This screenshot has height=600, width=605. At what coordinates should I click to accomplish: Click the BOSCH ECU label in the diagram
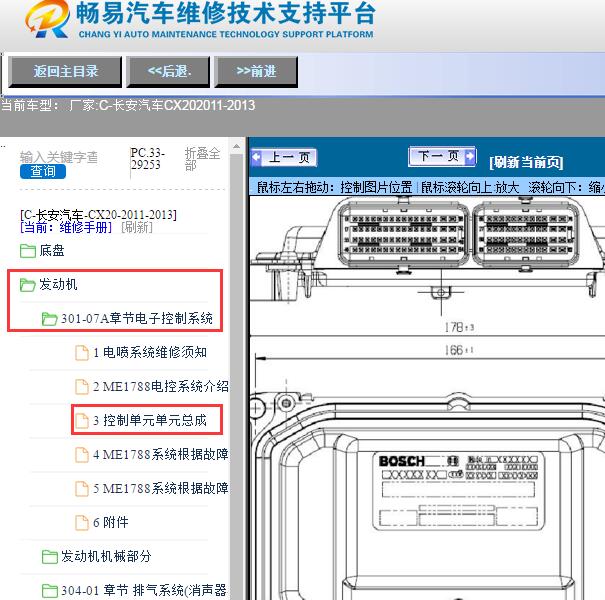point(459,491)
